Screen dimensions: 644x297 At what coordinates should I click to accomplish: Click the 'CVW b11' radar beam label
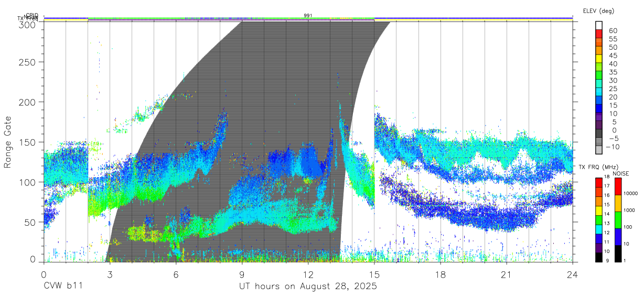(x=62, y=287)
